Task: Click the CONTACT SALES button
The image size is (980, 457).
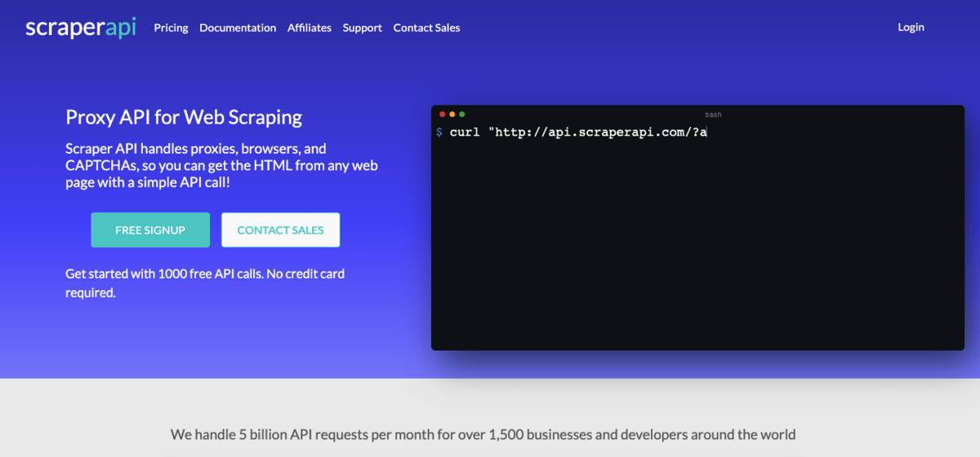Action: click(x=280, y=230)
